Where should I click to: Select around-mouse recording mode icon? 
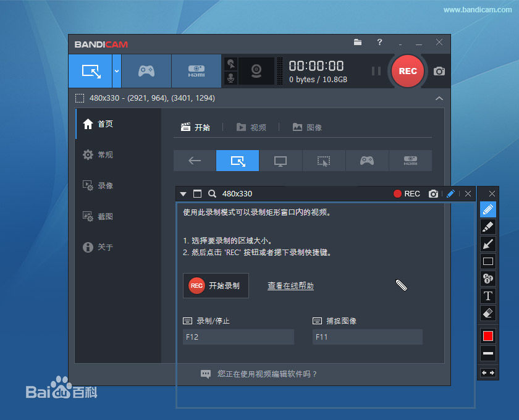click(324, 161)
